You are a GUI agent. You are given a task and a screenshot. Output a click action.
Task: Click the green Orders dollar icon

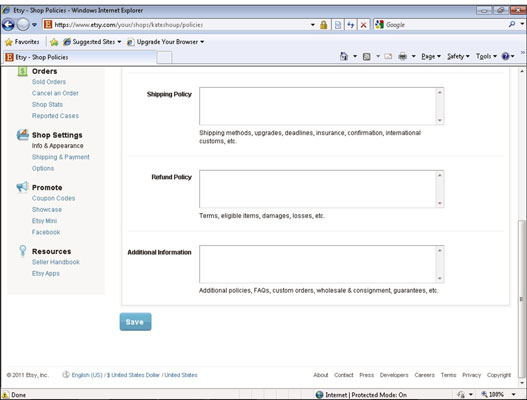pos(22,71)
